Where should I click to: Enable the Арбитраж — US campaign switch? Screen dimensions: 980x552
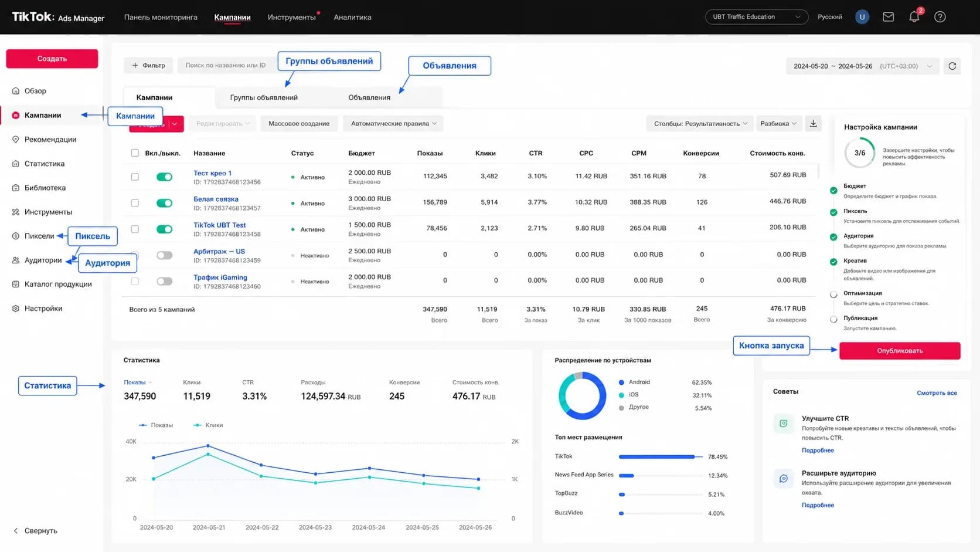pyautogui.click(x=164, y=255)
